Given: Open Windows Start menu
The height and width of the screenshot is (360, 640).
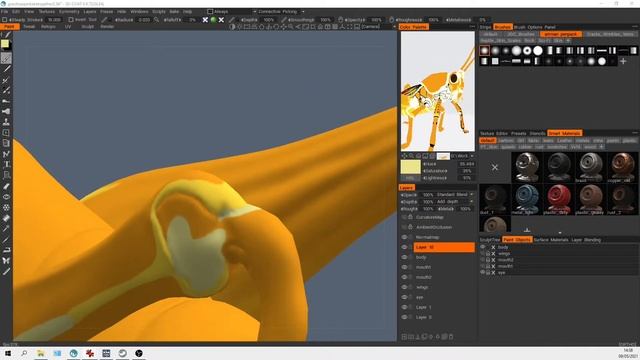Looking at the screenshot, I should coord(7,353).
